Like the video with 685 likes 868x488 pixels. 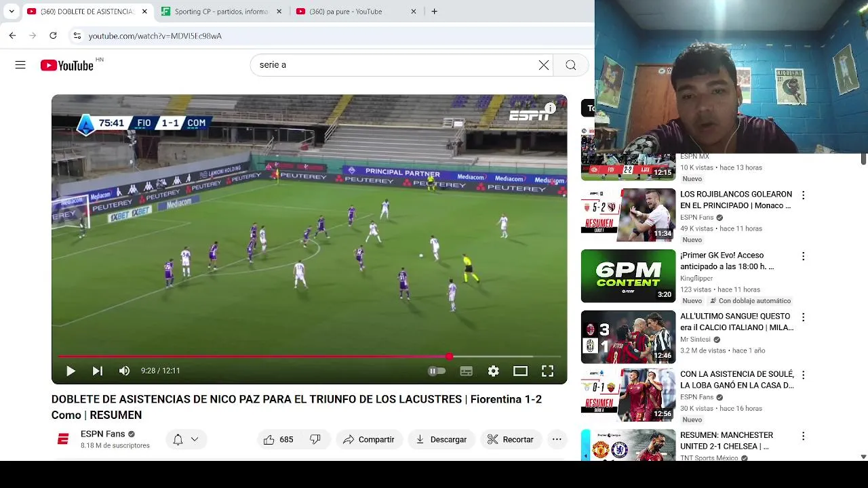point(279,439)
